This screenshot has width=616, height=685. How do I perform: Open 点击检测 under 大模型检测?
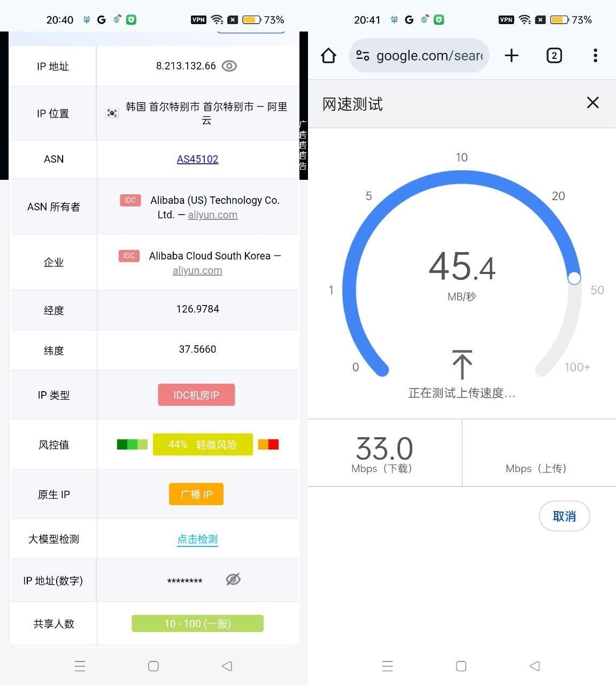click(x=197, y=539)
